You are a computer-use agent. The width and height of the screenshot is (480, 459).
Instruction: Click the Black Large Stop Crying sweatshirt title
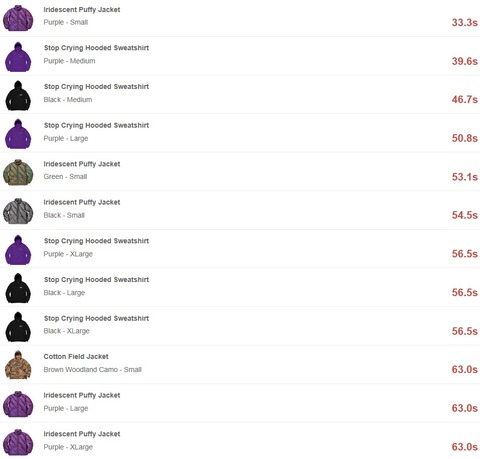[x=96, y=280]
